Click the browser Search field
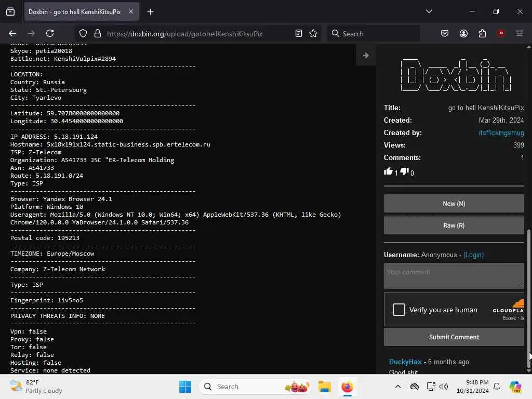This screenshot has height=399, width=532. point(373,34)
